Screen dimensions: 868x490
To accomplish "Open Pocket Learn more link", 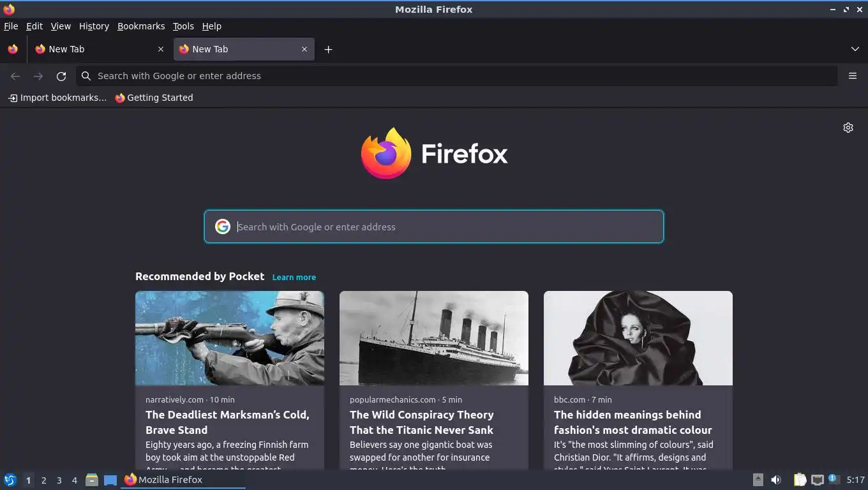I will point(294,277).
